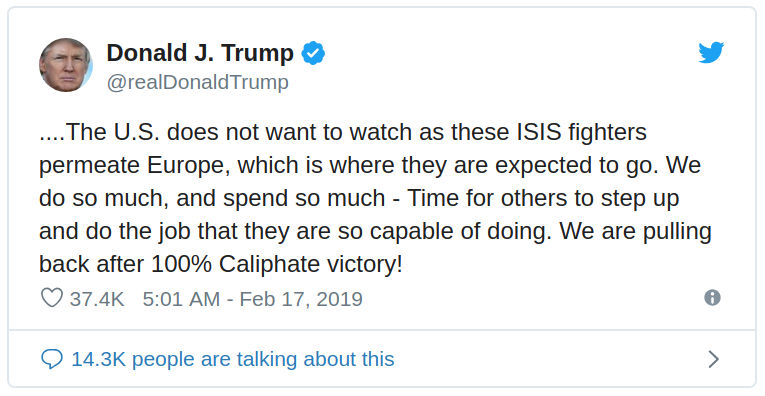Image resolution: width=765 pixels, height=396 pixels.
Task: Click the 37.4K likes count
Action: [97, 298]
